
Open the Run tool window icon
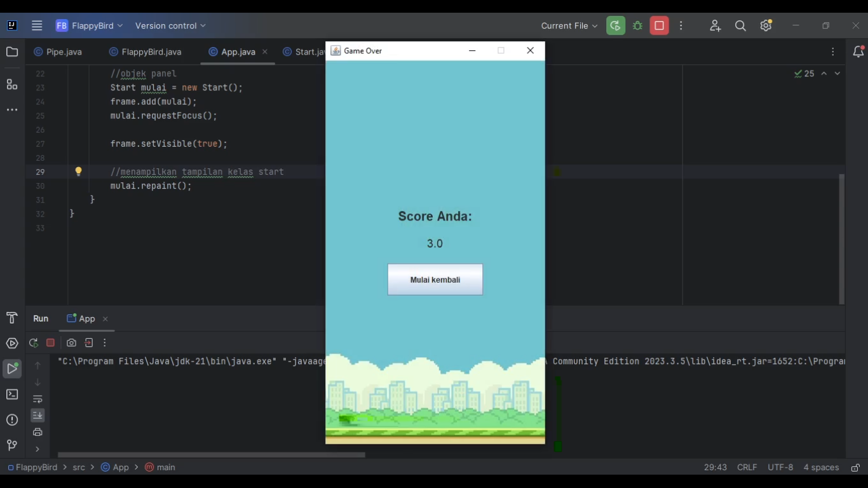click(x=12, y=369)
